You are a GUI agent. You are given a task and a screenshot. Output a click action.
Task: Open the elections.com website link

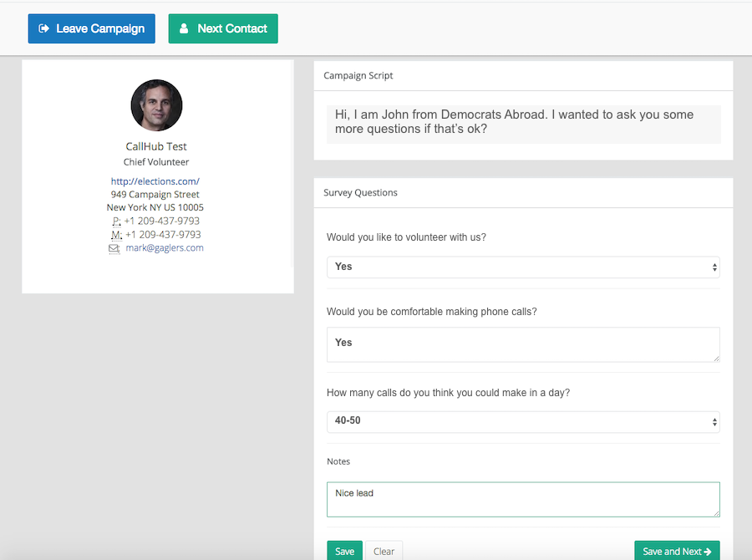coord(155,181)
